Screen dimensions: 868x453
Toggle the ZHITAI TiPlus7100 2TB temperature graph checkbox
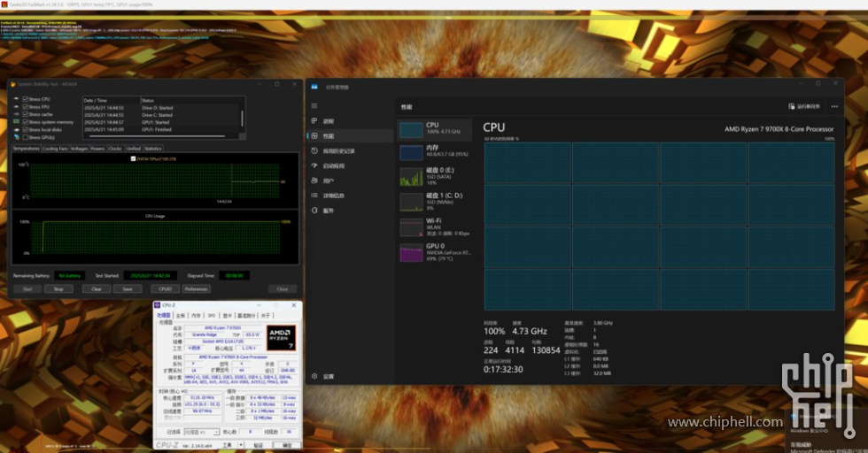pos(133,158)
